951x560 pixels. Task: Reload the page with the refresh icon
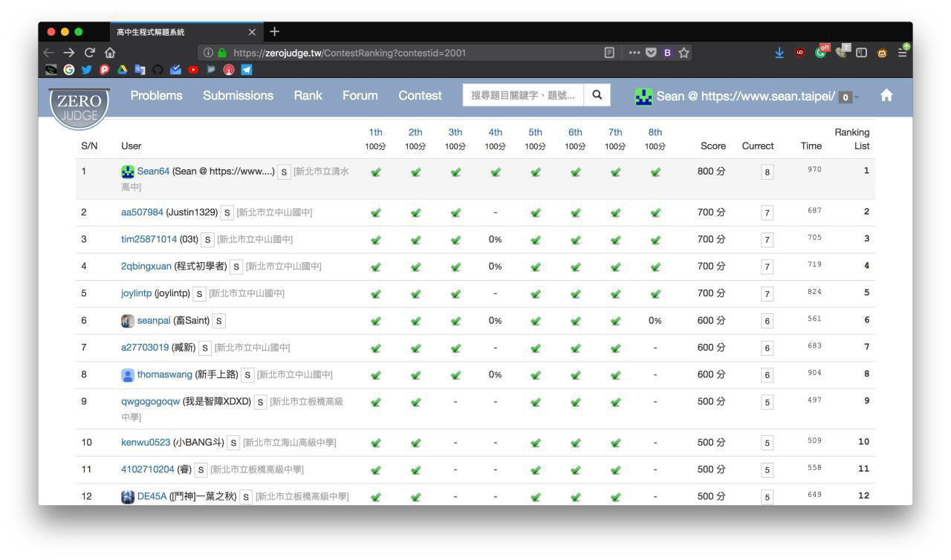point(89,53)
